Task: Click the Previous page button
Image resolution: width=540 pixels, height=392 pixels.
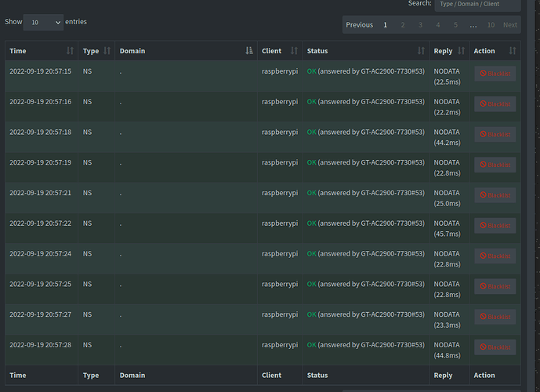Action: (360, 25)
